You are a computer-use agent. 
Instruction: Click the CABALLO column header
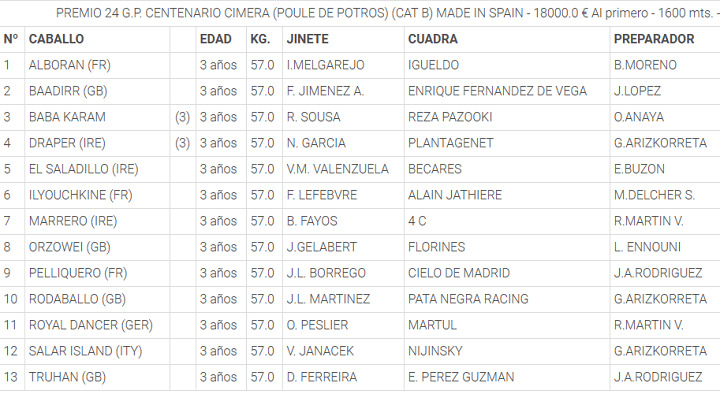(56, 39)
